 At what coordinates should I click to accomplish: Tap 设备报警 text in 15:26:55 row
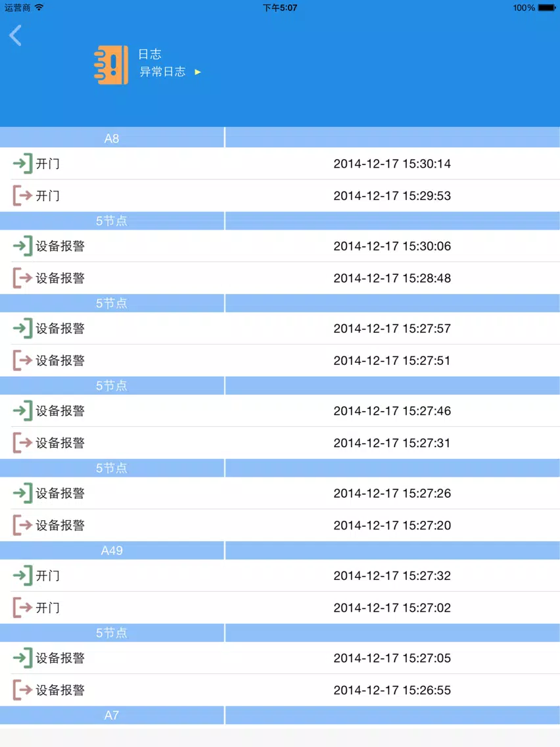[x=60, y=690]
